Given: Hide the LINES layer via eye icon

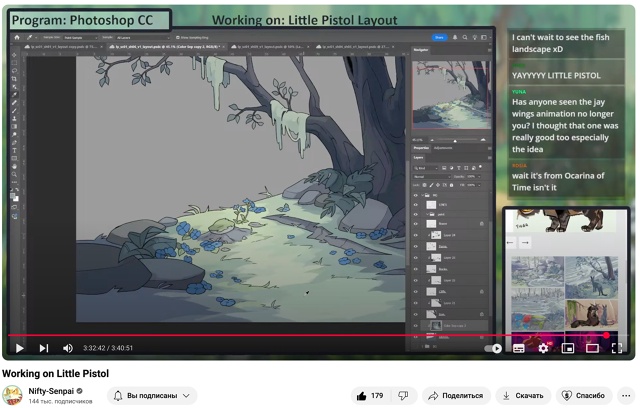Looking at the screenshot, I should point(416,205).
